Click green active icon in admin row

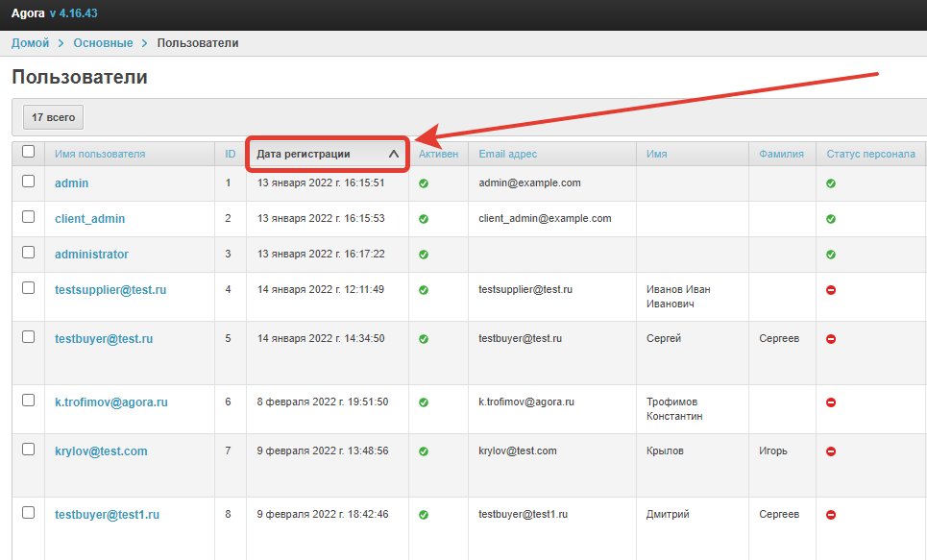pyautogui.click(x=423, y=183)
